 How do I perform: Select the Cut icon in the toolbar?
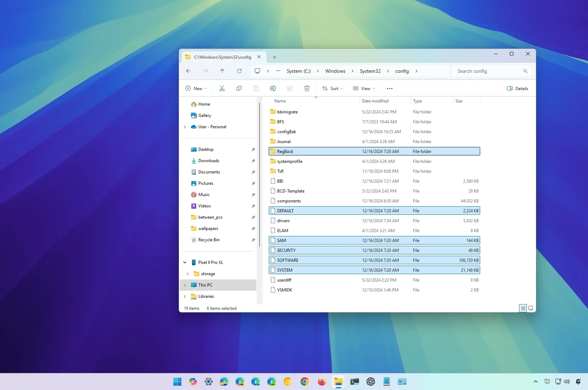pos(222,88)
